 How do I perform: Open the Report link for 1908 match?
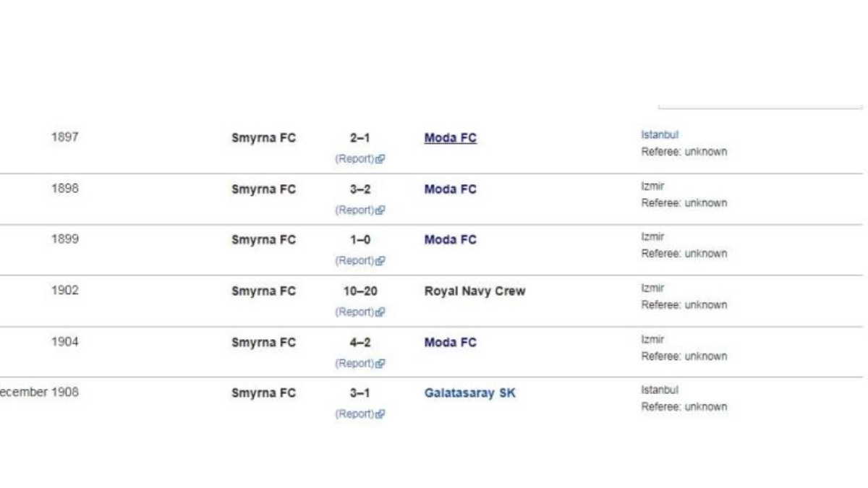(x=354, y=414)
